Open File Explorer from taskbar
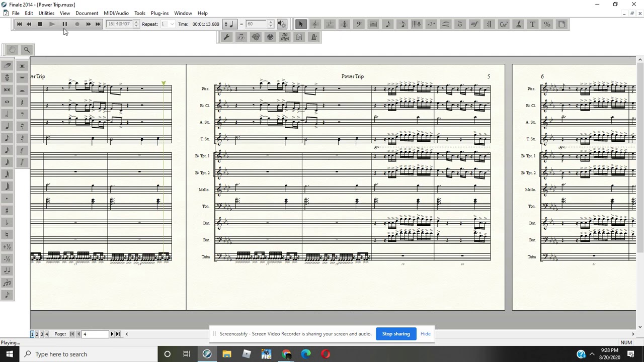644x362 pixels. pos(227,354)
